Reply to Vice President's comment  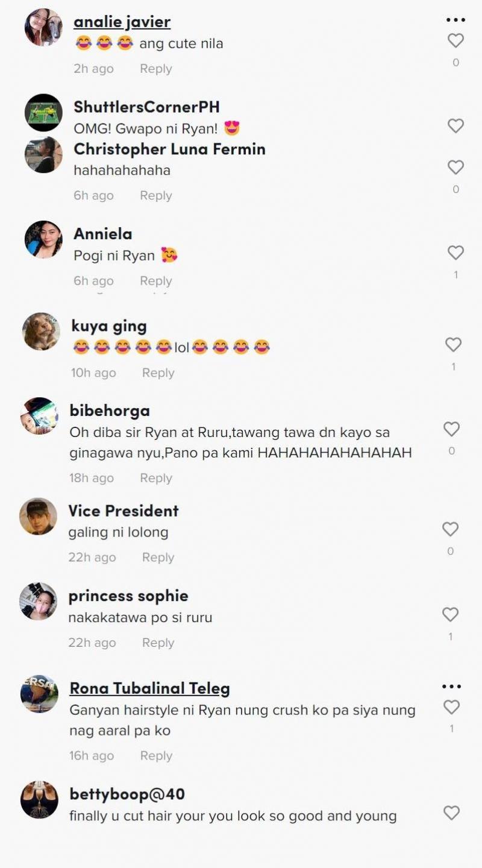click(158, 557)
